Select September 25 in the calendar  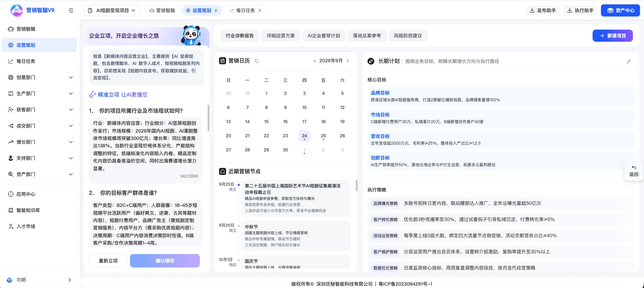click(x=323, y=136)
